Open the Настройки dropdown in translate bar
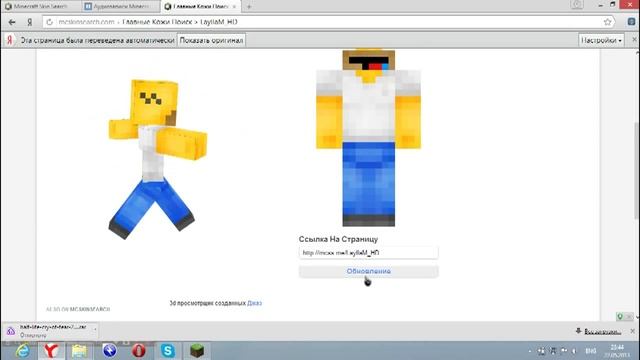Screen dimensions: 640x360 601,40
